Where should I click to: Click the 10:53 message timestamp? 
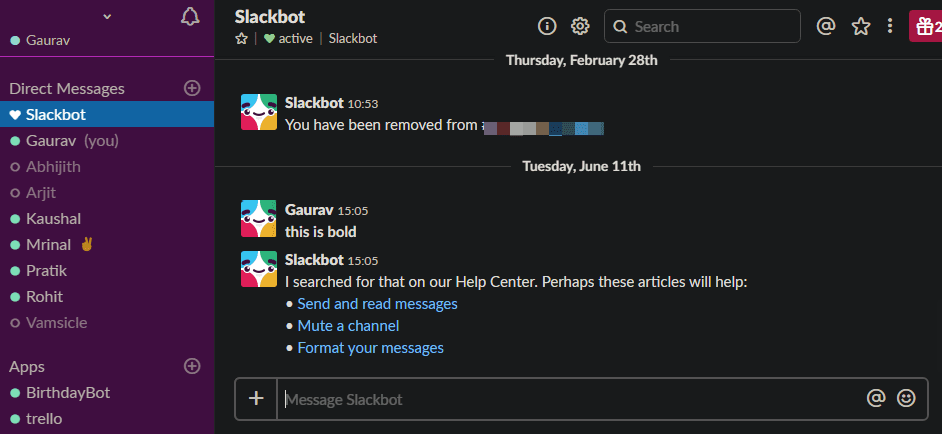[x=363, y=104]
